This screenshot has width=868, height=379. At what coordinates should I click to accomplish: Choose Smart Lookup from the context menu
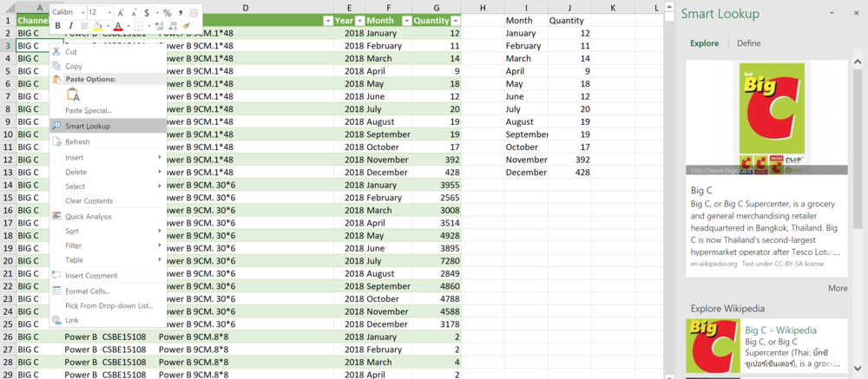(88, 126)
